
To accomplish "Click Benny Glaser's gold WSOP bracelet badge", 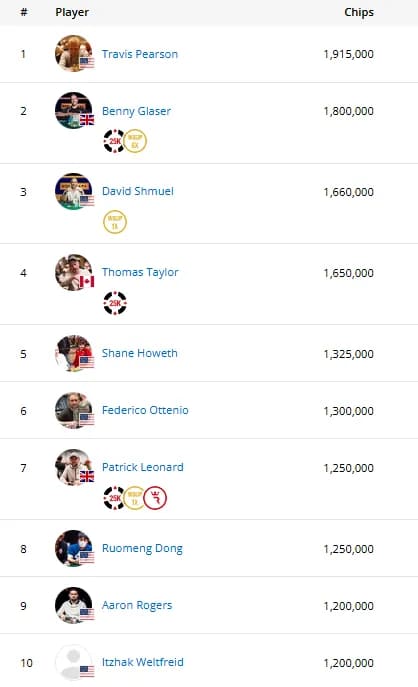I will (x=135, y=141).
